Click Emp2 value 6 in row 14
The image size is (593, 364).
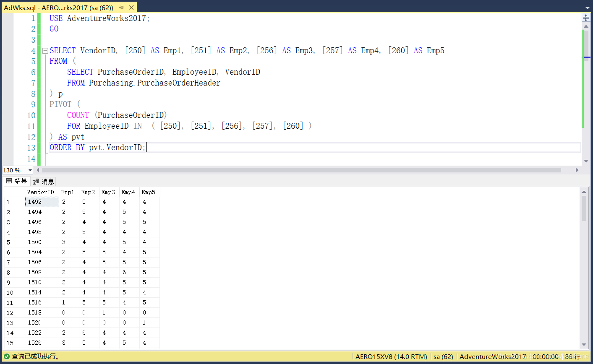[89, 333]
